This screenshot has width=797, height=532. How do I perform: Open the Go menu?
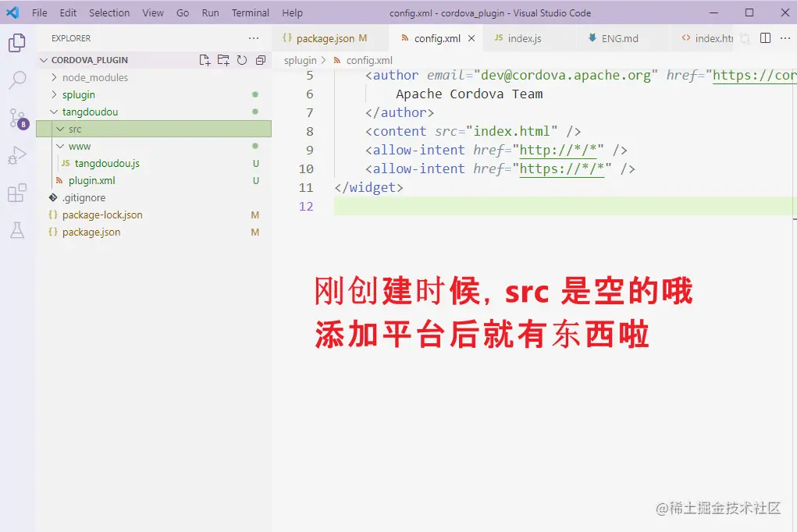pyautogui.click(x=183, y=12)
